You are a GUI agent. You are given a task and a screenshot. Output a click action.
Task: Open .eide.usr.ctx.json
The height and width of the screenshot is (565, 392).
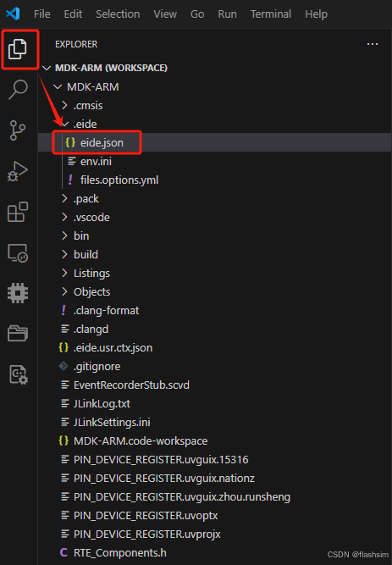214,348
